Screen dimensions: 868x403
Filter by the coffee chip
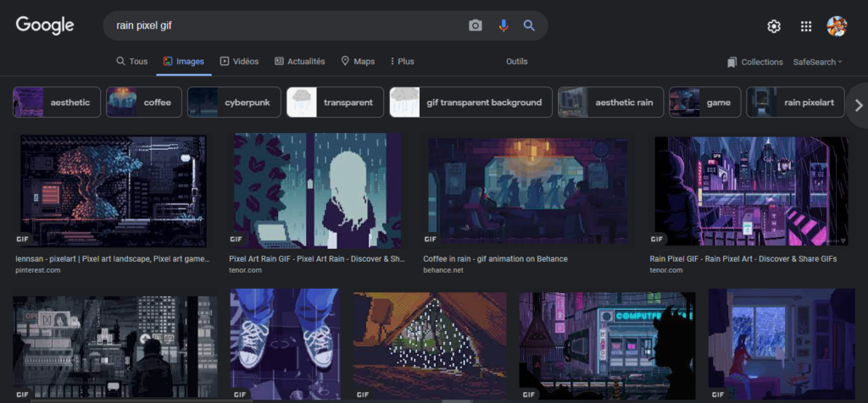pyautogui.click(x=144, y=102)
